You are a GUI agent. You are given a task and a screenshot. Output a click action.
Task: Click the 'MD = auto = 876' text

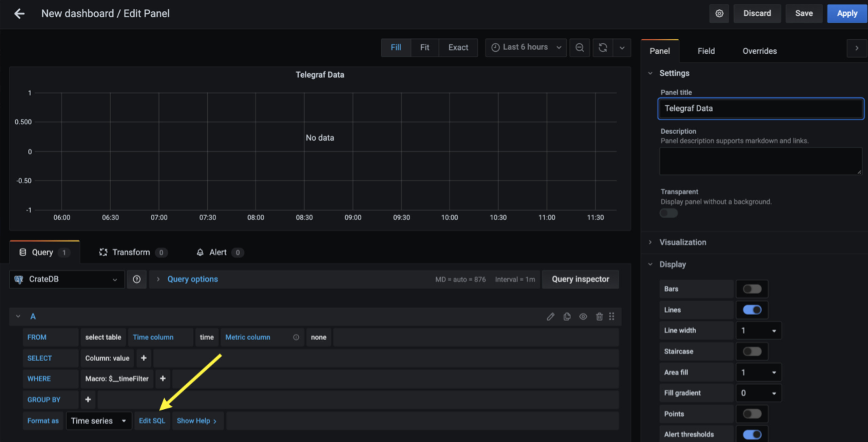pyautogui.click(x=460, y=280)
